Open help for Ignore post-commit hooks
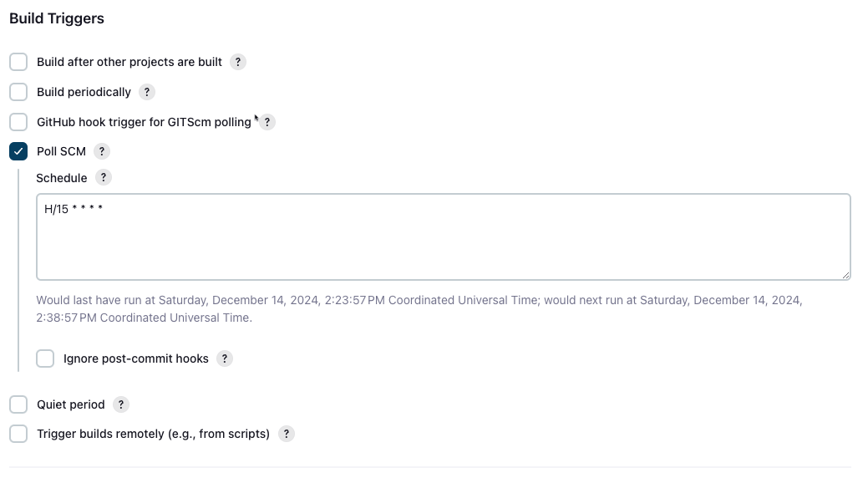 [225, 358]
